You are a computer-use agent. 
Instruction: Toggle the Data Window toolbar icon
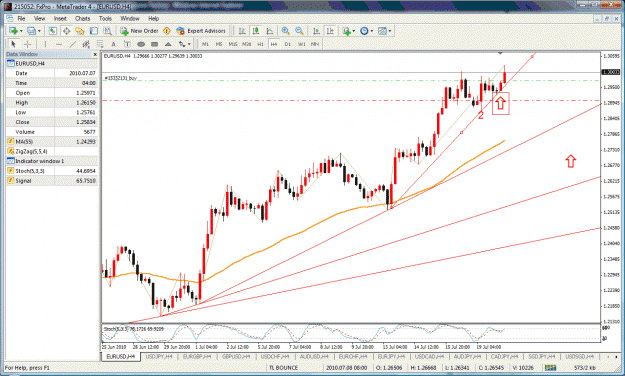click(67, 31)
